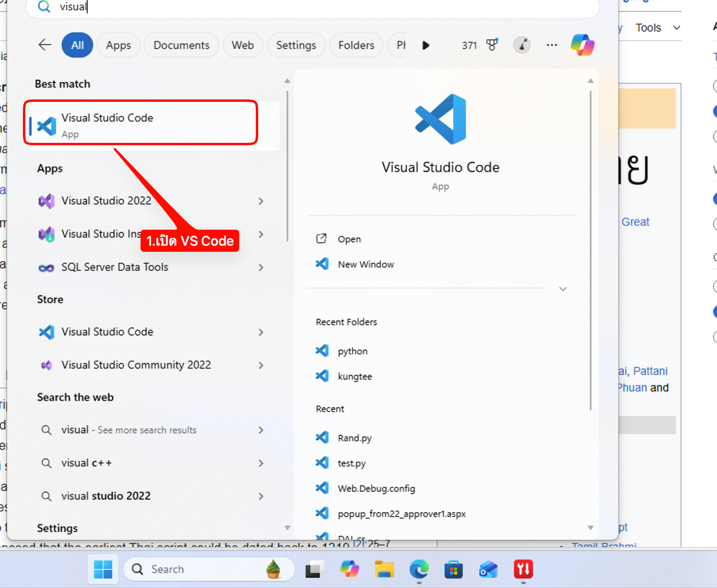Switch to the Apps filter tab
The height and width of the screenshot is (588, 717).
pyautogui.click(x=118, y=45)
